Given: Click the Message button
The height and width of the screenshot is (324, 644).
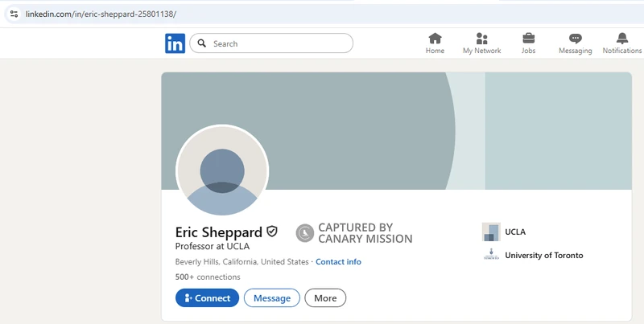Looking at the screenshot, I should [x=272, y=298].
